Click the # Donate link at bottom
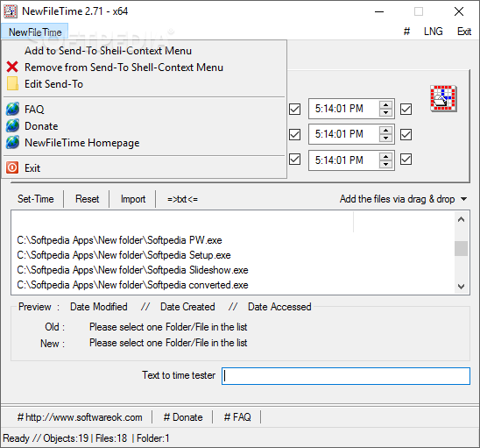This screenshot has width=480, height=448. 183,417
